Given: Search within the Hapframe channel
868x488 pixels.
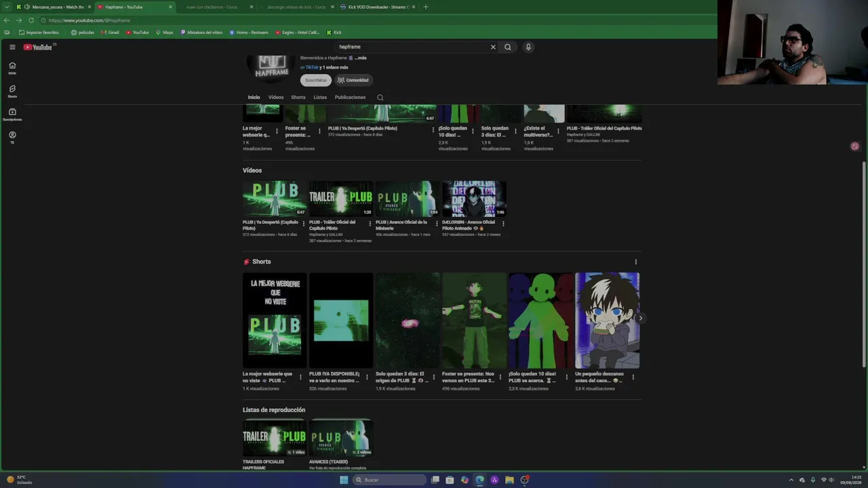Looking at the screenshot, I should pos(380,97).
